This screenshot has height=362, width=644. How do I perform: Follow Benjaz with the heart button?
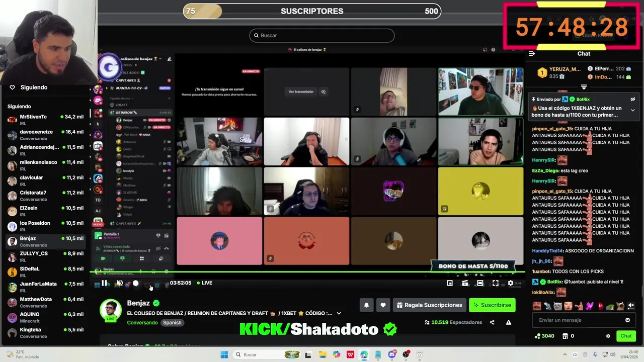click(383, 305)
